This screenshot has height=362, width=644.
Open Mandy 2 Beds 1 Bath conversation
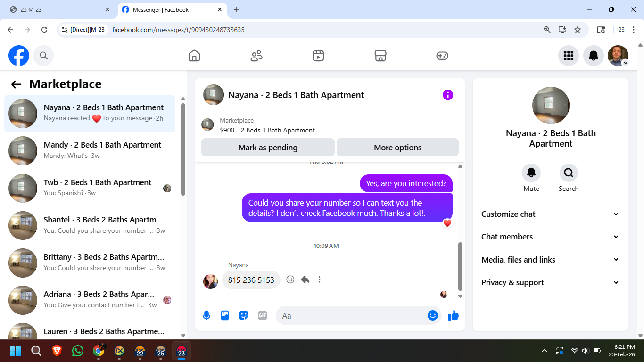click(x=90, y=151)
